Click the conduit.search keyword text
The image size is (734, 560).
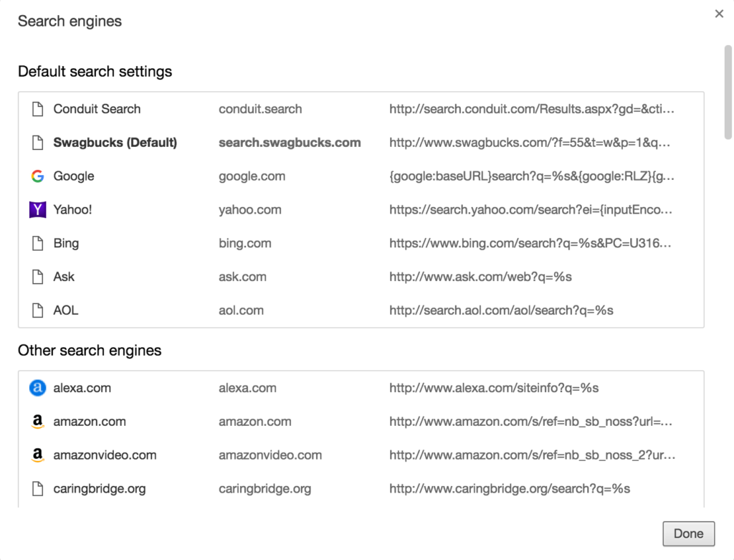coord(259,109)
